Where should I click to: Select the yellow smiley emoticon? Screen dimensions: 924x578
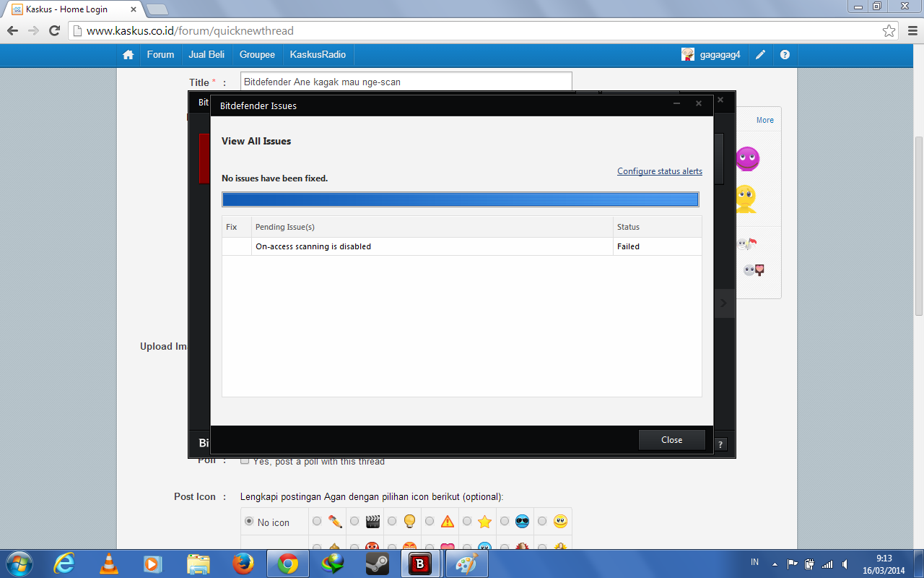(x=745, y=199)
